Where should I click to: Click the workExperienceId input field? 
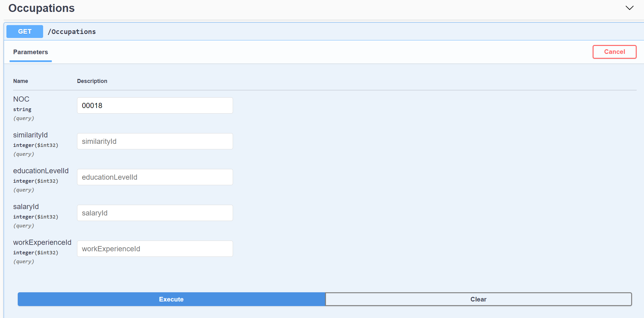tap(155, 249)
